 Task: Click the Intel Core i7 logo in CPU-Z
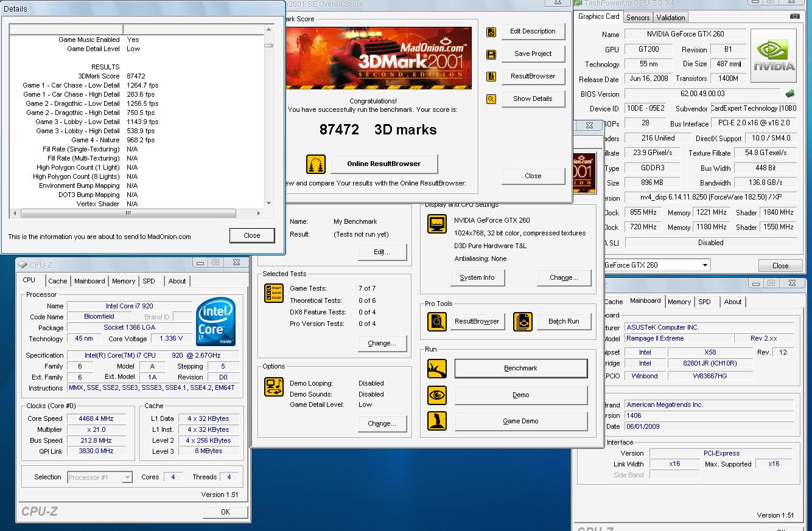point(216,322)
